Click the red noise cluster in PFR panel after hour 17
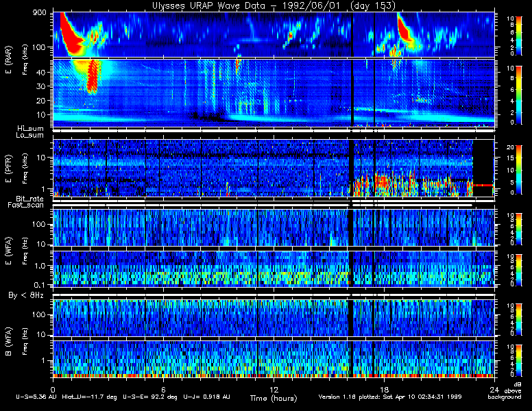 [383, 181]
